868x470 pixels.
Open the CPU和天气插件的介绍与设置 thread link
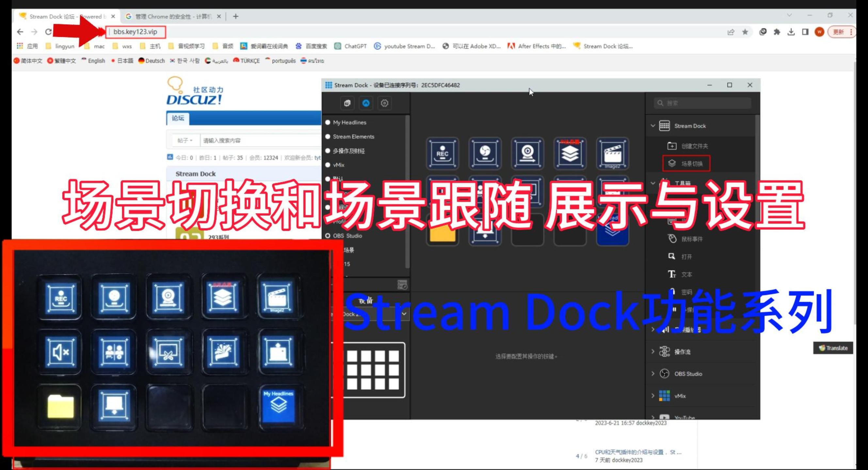pos(638,452)
